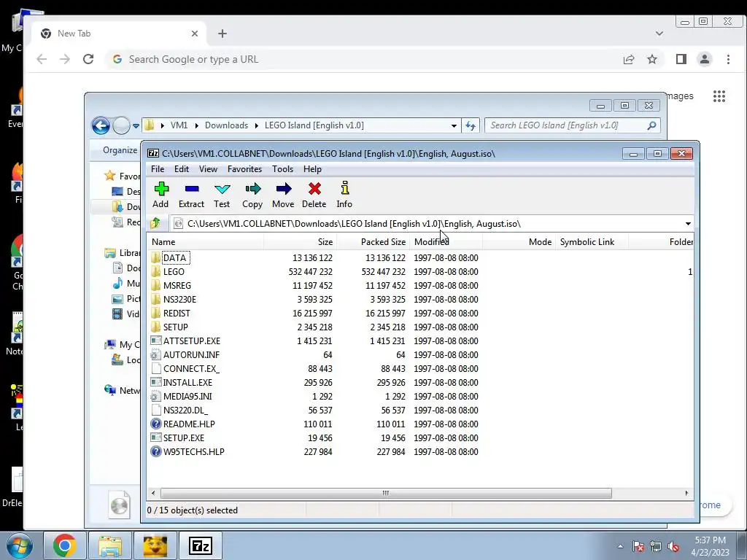
Task: Open the File menu in 7-Zip
Action: point(158,169)
